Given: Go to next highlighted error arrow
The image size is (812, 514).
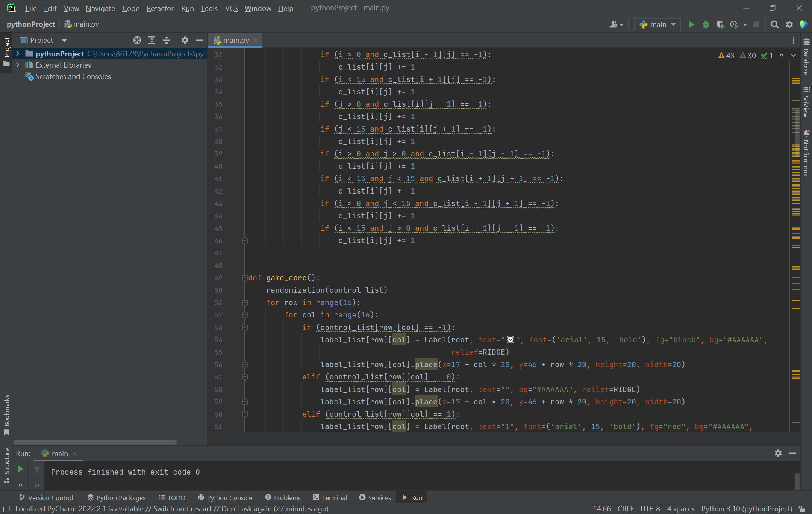Looking at the screenshot, I should coord(793,55).
